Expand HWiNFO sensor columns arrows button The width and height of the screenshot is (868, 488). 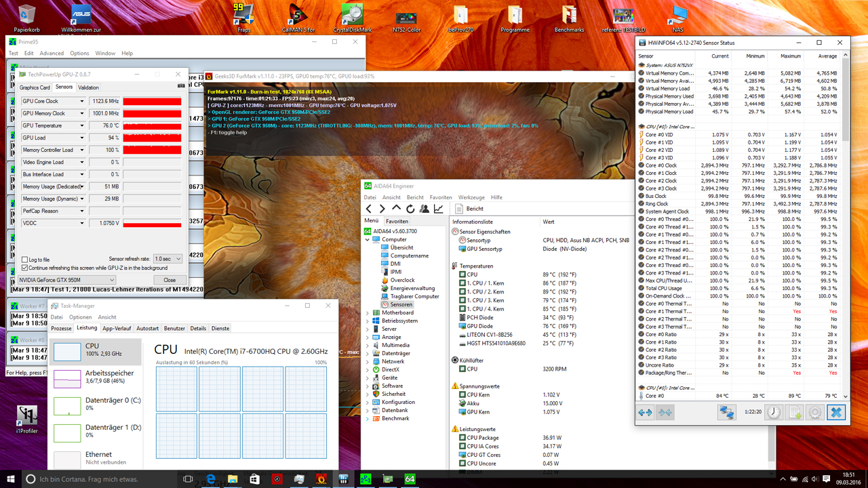click(645, 412)
